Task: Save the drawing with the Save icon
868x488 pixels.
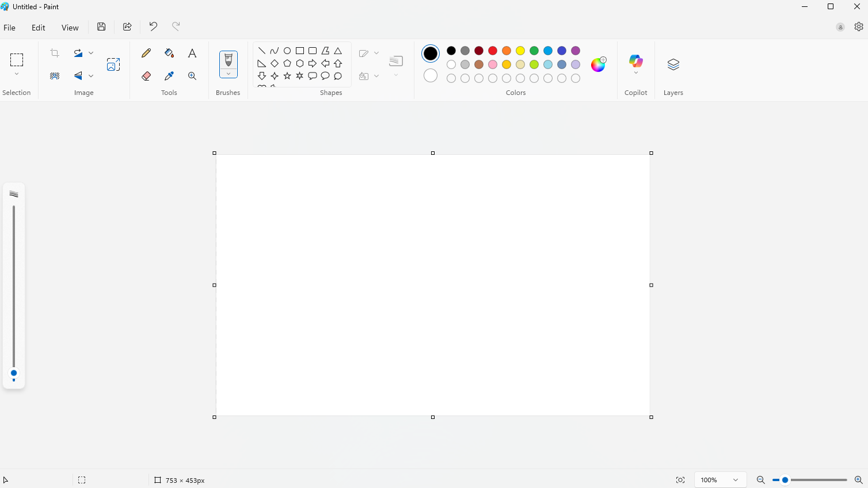Action: [x=101, y=26]
